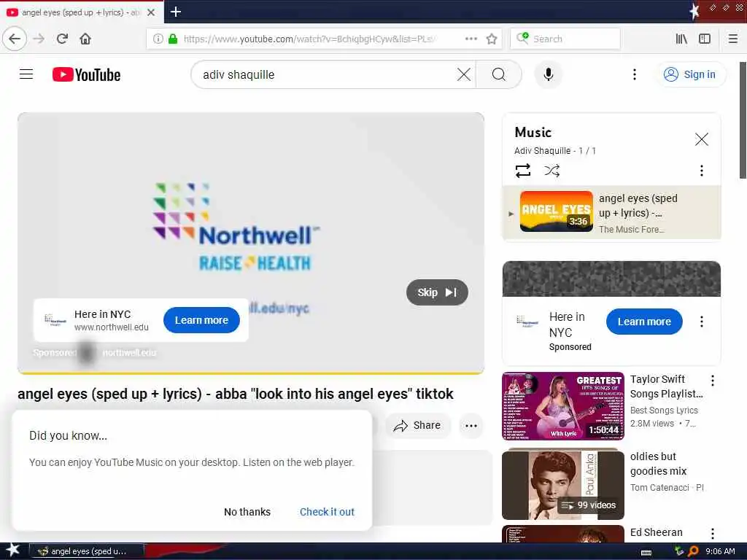Open the Firefox hamburger menu
The height and width of the screenshot is (560, 747).
point(732,39)
